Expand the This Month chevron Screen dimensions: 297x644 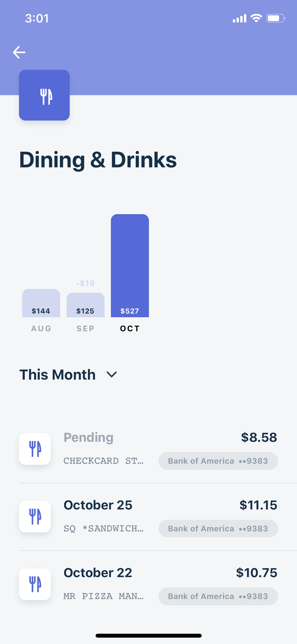pyautogui.click(x=112, y=374)
